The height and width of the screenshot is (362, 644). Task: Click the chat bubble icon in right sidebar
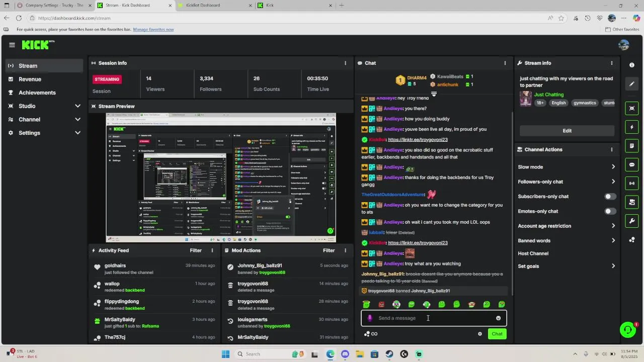pyautogui.click(x=632, y=165)
